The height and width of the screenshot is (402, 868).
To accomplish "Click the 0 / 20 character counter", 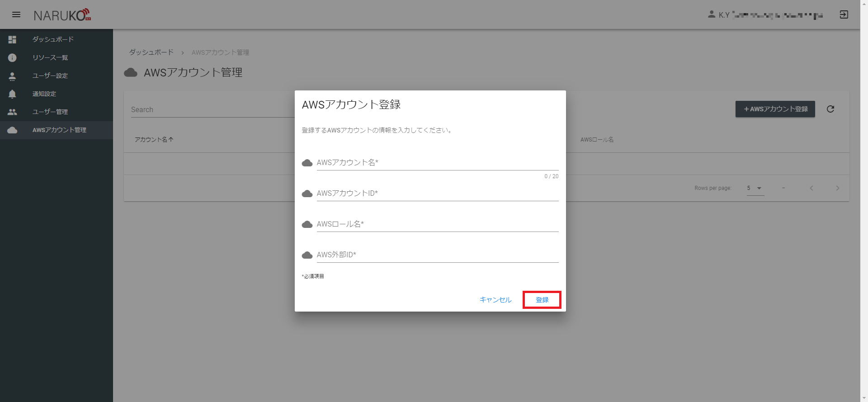I will pos(551,176).
